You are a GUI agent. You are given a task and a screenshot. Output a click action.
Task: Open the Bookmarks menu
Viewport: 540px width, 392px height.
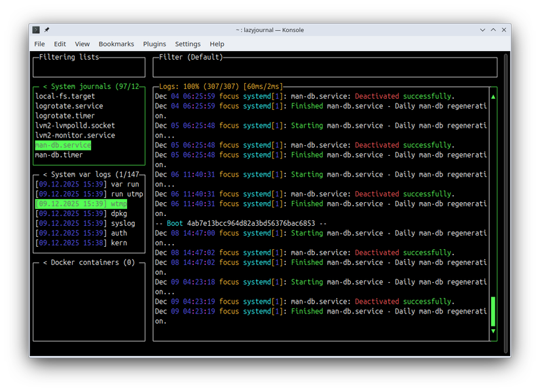tap(116, 44)
